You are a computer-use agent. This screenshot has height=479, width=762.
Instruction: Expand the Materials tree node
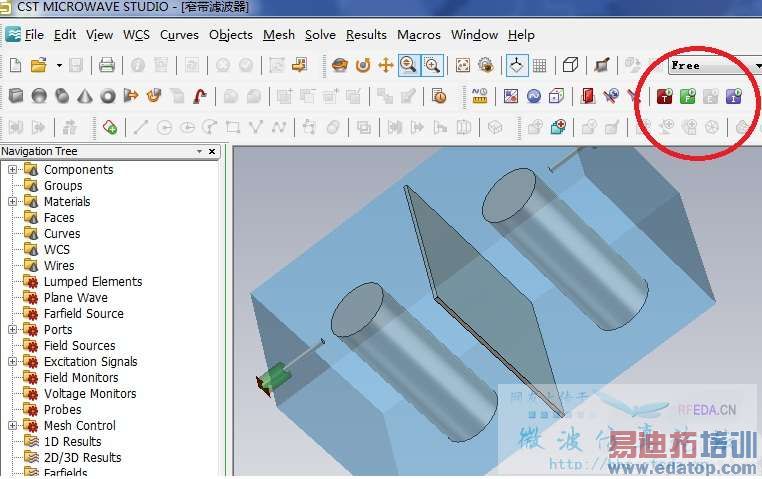coord(13,202)
